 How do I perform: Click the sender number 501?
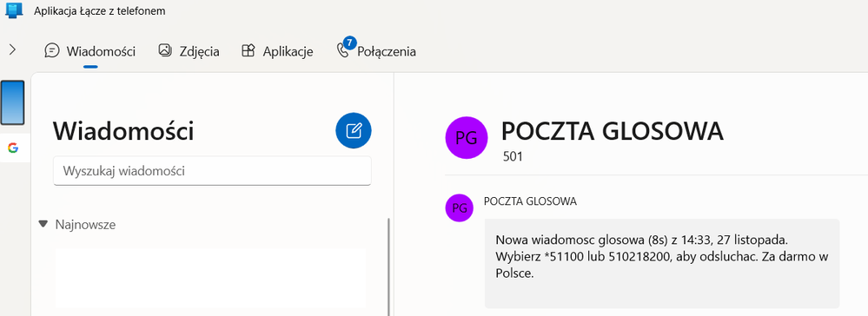(x=513, y=156)
